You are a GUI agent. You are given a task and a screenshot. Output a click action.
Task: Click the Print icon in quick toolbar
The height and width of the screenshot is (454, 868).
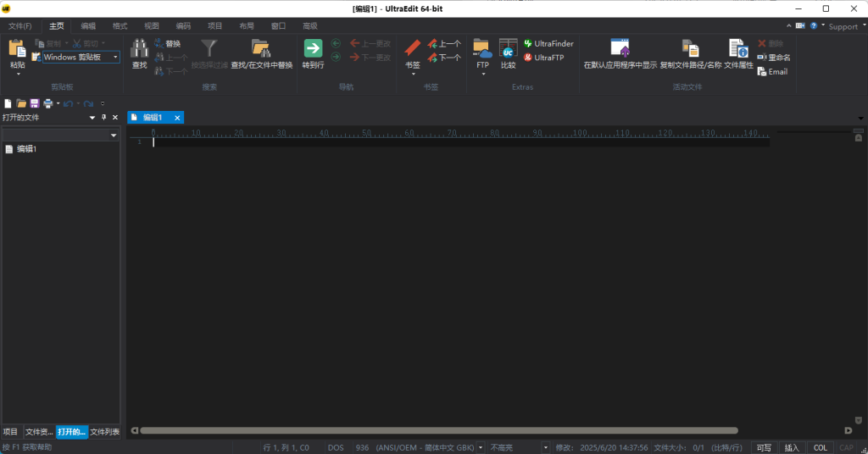pos(48,103)
